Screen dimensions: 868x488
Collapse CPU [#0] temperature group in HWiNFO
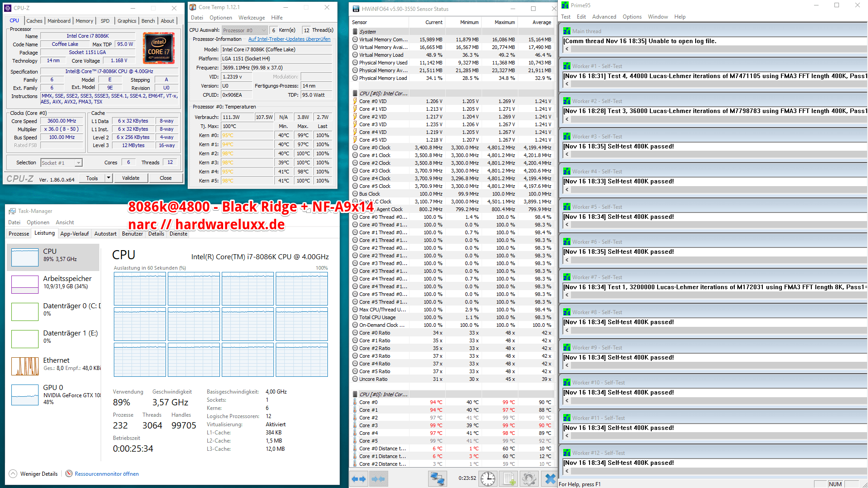click(356, 394)
